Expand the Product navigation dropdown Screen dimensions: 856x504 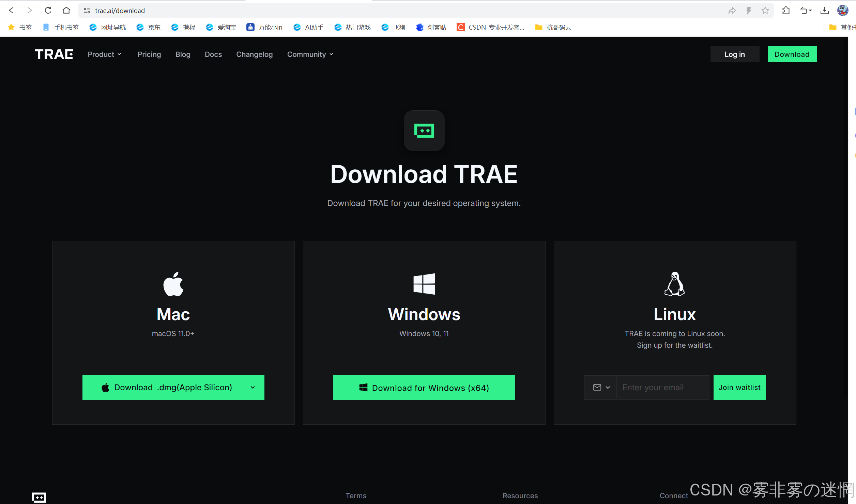pyautogui.click(x=104, y=54)
